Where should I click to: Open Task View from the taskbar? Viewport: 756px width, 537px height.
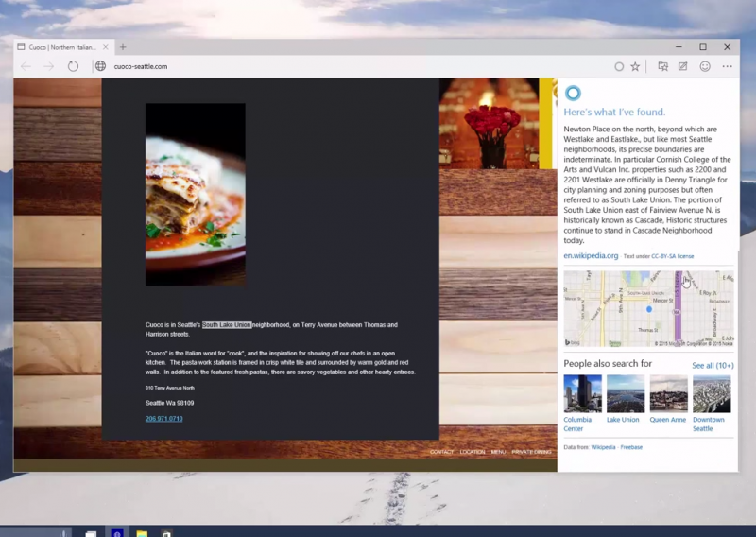click(91, 533)
